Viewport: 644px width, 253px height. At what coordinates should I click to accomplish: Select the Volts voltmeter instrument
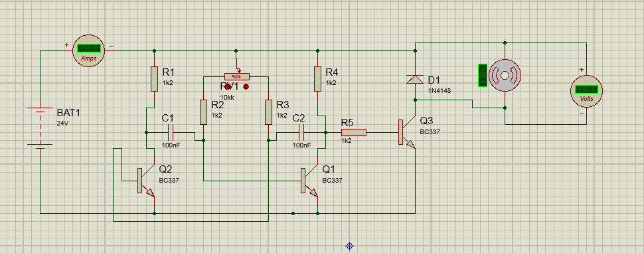586,92
